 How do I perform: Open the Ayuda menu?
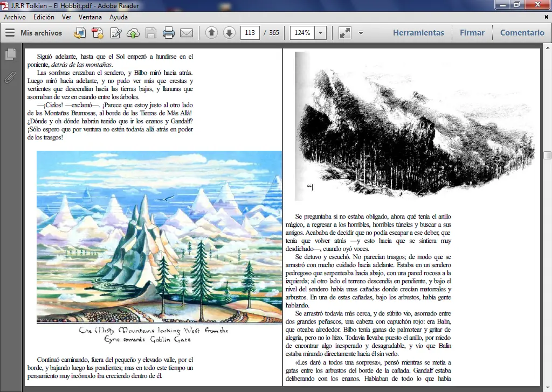118,17
